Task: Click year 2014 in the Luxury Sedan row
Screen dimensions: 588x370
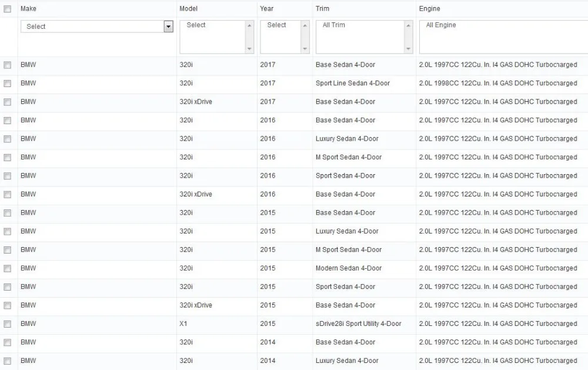Action: pyautogui.click(x=268, y=361)
